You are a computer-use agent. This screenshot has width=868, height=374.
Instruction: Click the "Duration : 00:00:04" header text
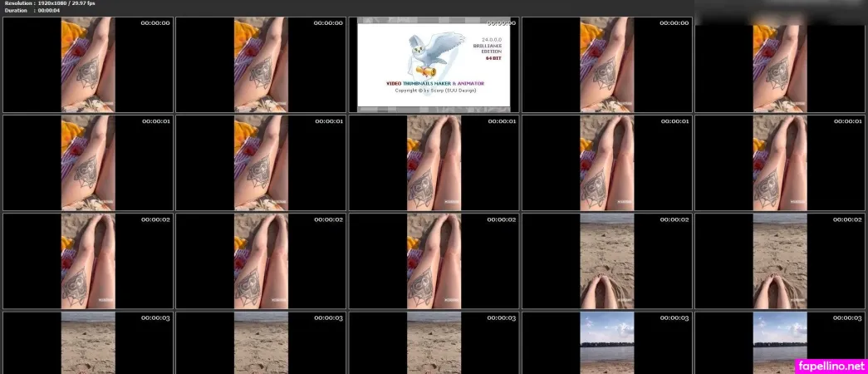[x=32, y=10]
